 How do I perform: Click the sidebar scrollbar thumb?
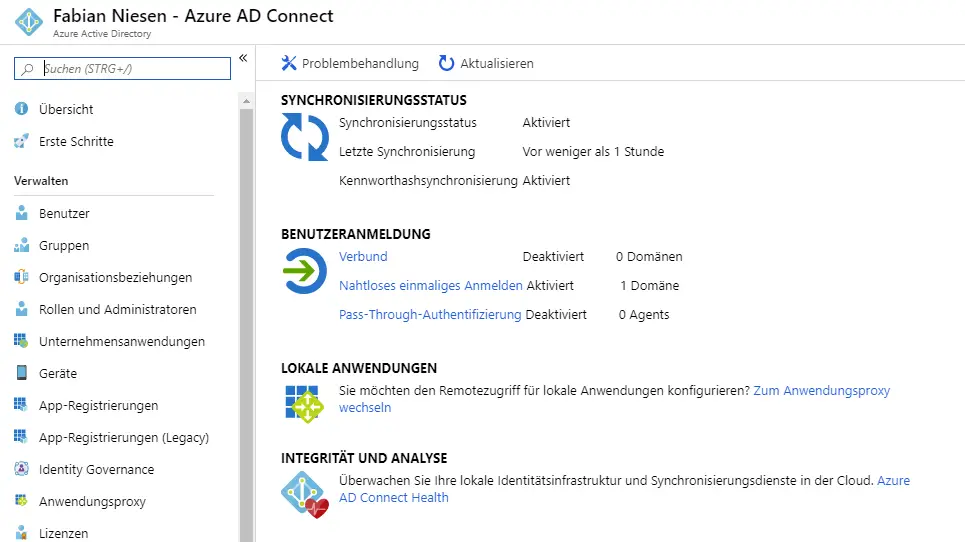point(246,325)
